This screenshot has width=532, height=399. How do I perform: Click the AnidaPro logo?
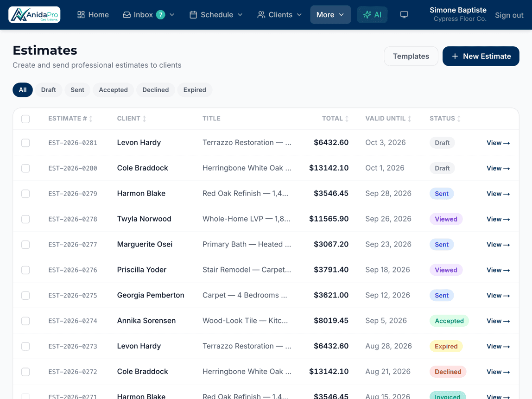pyautogui.click(x=34, y=14)
